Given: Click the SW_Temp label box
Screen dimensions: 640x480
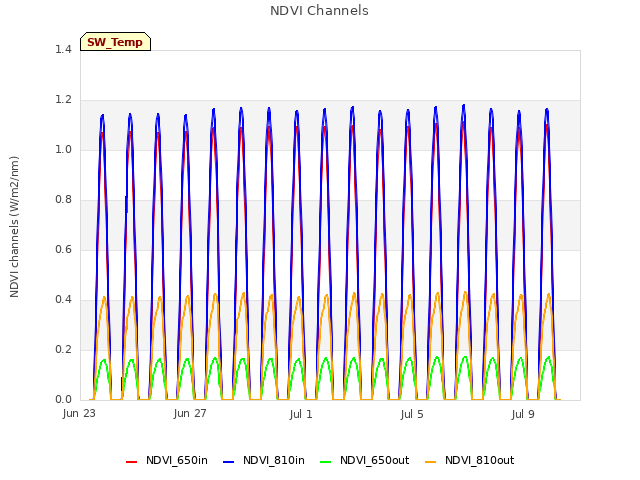Looking at the screenshot, I should point(116,42).
